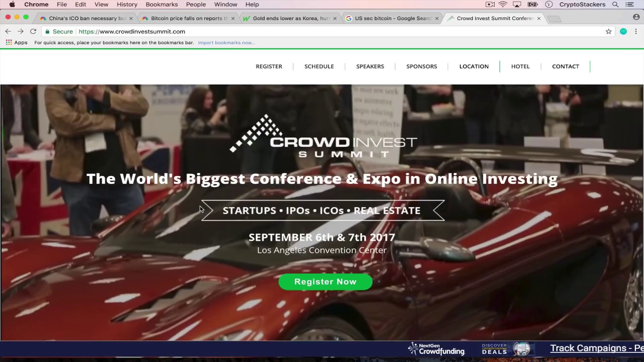Open the Apps shortcut in bookmarks bar
This screenshot has height=362, width=644.
[x=17, y=43]
